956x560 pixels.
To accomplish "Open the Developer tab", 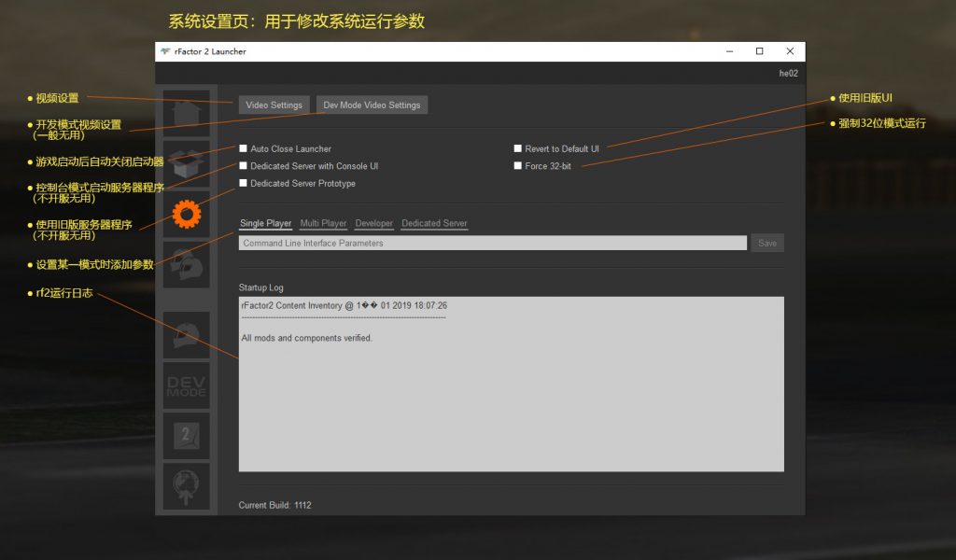I will point(374,224).
